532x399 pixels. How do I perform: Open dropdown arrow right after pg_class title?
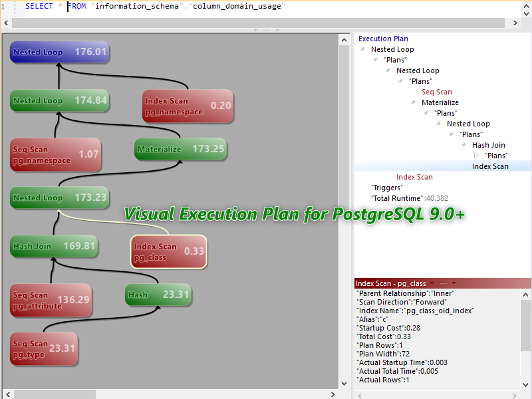coord(432,283)
